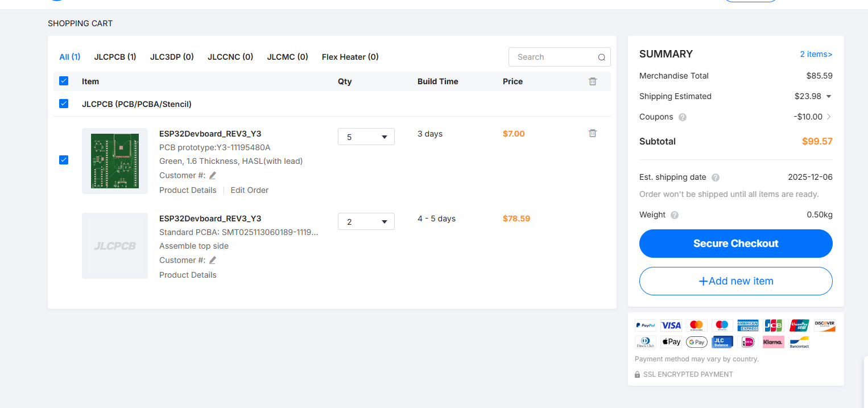
Task: Open the quantity dropdown showing 5
Action: click(x=366, y=137)
